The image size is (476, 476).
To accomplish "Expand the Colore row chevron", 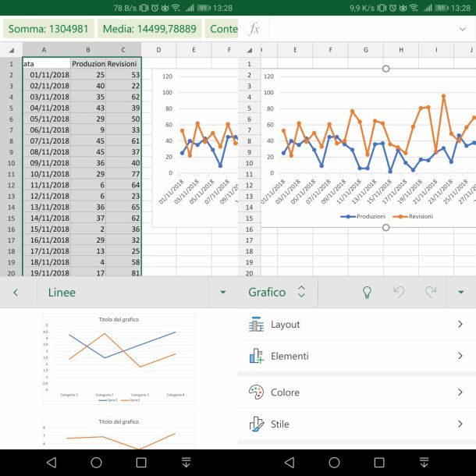I will pyautogui.click(x=460, y=393).
